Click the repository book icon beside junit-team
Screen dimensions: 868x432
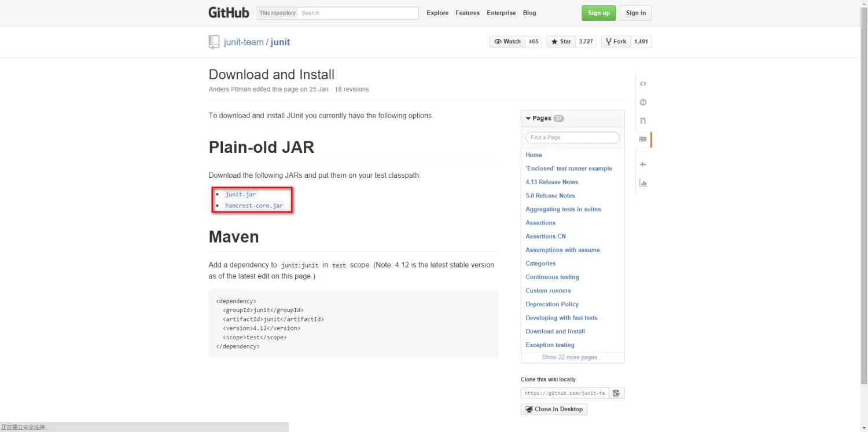pyautogui.click(x=214, y=42)
